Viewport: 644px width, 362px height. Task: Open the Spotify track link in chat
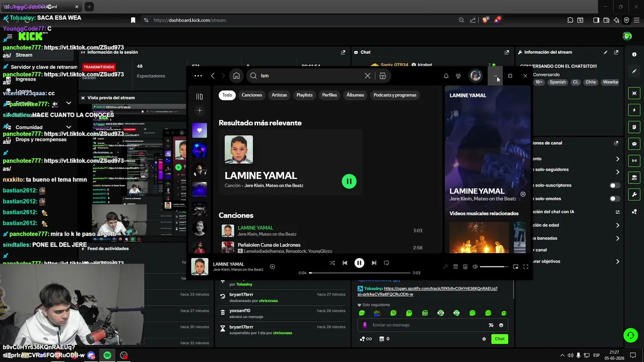point(428,291)
